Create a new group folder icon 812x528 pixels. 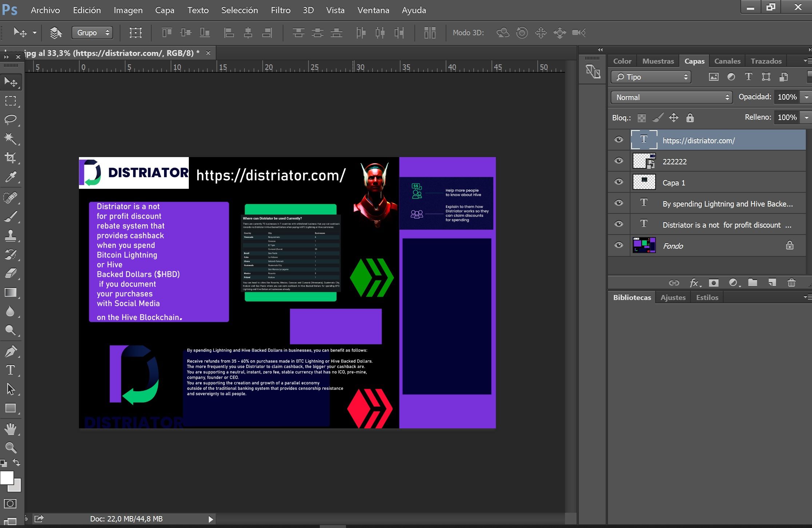click(x=753, y=283)
